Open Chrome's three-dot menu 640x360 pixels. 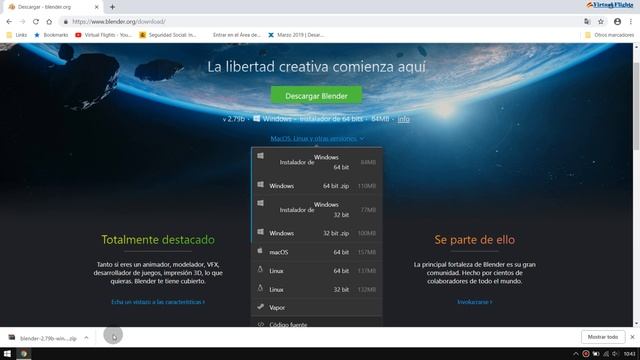pyautogui.click(x=631, y=22)
